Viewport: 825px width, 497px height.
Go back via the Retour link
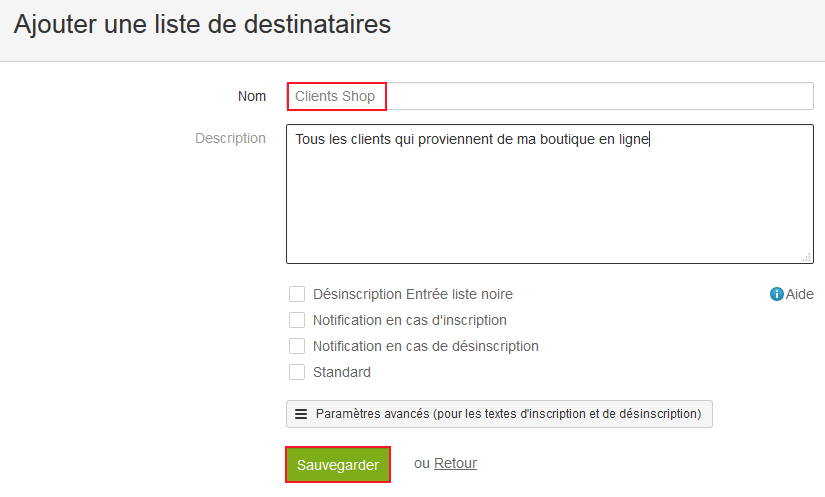click(455, 463)
